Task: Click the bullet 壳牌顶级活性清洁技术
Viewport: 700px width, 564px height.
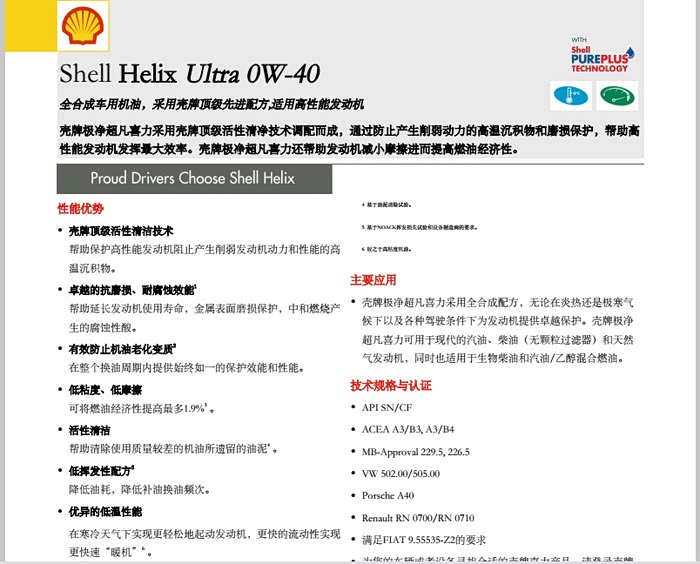Action: point(121,231)
